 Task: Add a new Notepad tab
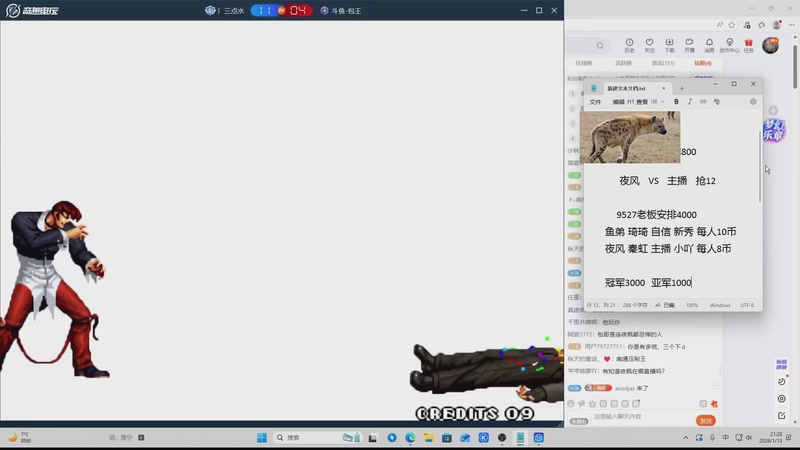click(682, 88)
